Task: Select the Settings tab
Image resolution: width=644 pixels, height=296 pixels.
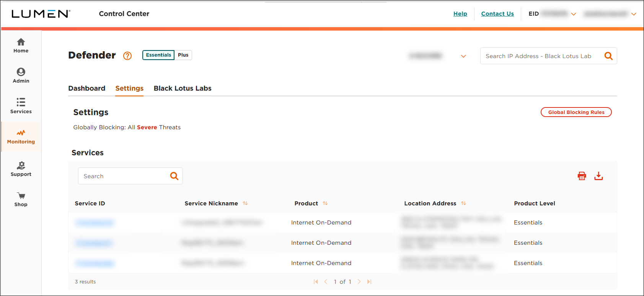Action: point(129,88)
